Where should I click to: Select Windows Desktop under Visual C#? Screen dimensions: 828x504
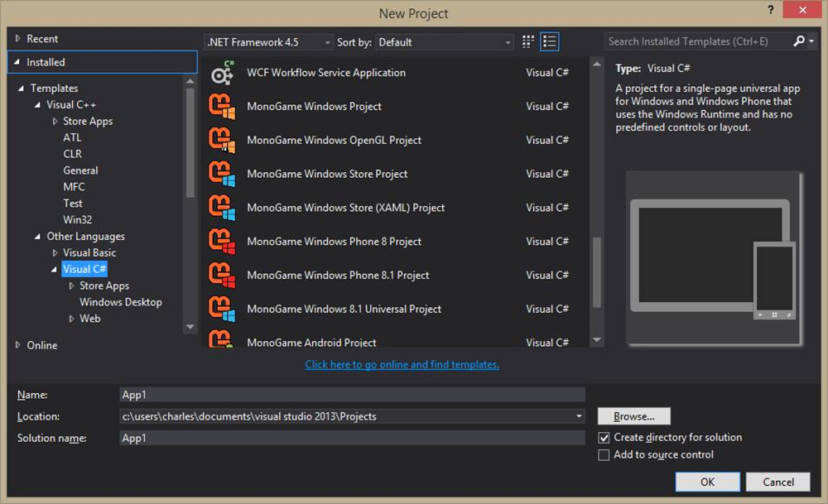pos(121,302)
